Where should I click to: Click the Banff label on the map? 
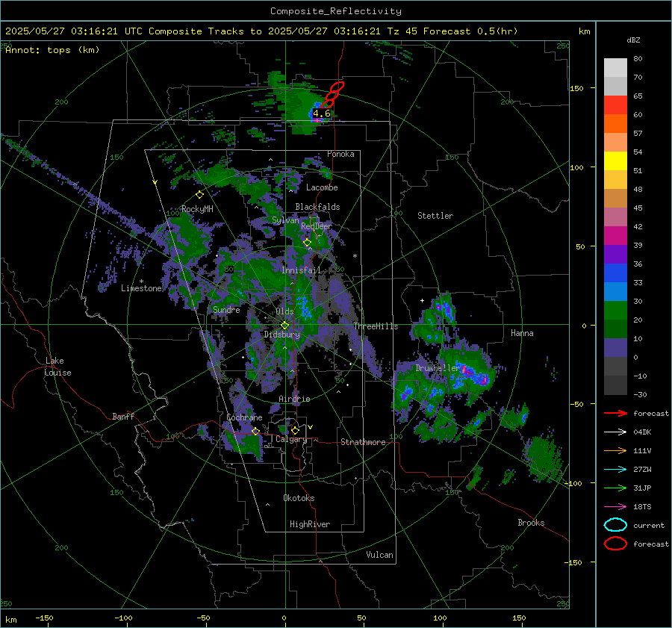click(123, 417)
